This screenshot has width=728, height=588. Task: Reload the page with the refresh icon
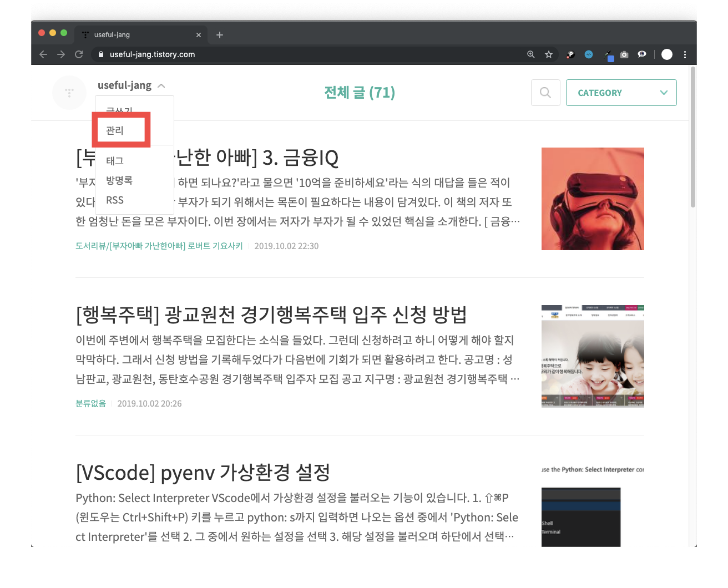point(79,54)
